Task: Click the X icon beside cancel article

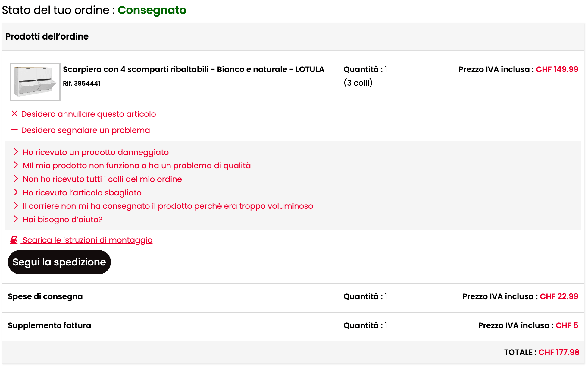Action: (x=14, y=113)
